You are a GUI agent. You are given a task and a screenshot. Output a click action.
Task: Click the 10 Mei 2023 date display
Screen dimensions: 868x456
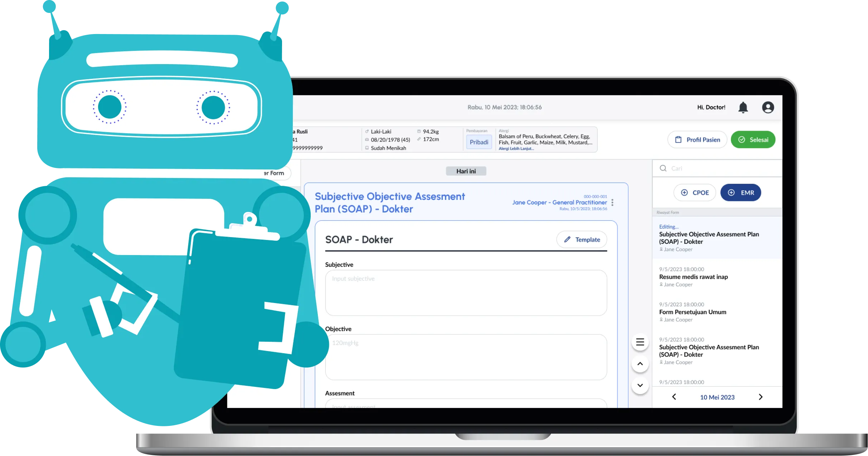pyautogui.click(x=717, y=396)
